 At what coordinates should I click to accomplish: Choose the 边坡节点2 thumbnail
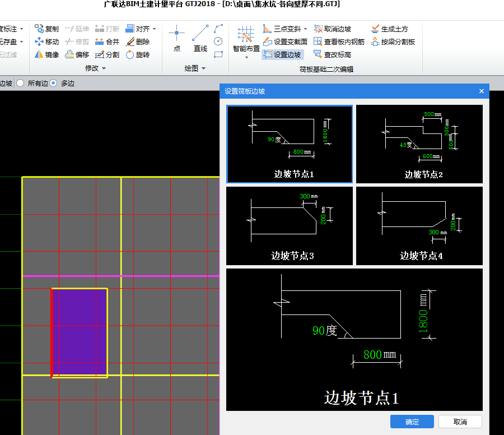[x=419, y=144]
